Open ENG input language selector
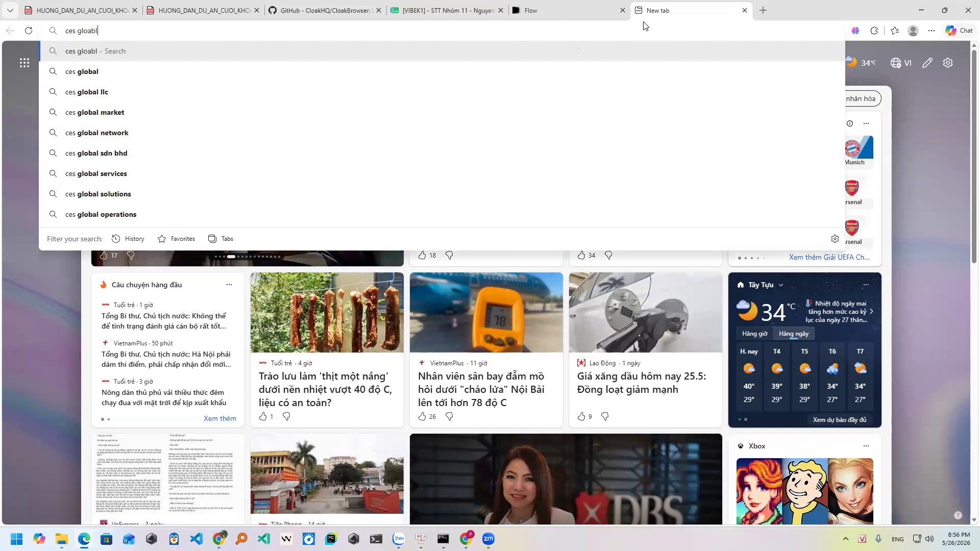Image resolution: width=980 pixels, height=551 pixels. pos(897,539)
